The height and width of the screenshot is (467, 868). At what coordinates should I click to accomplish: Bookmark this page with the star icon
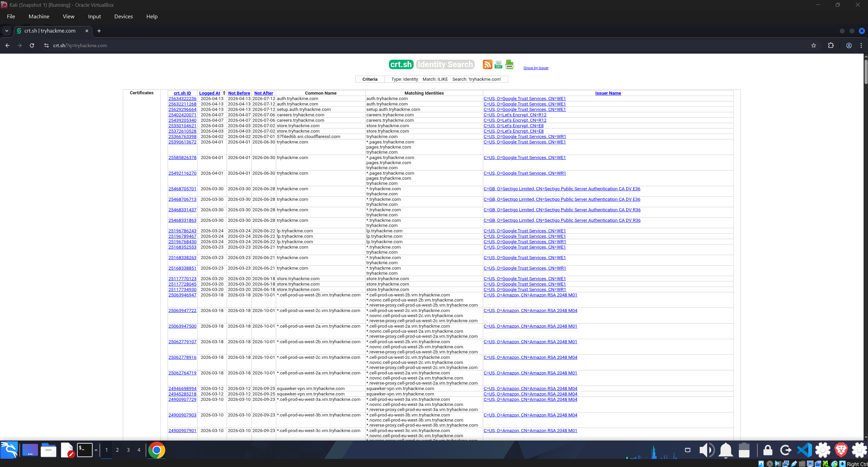813,45
